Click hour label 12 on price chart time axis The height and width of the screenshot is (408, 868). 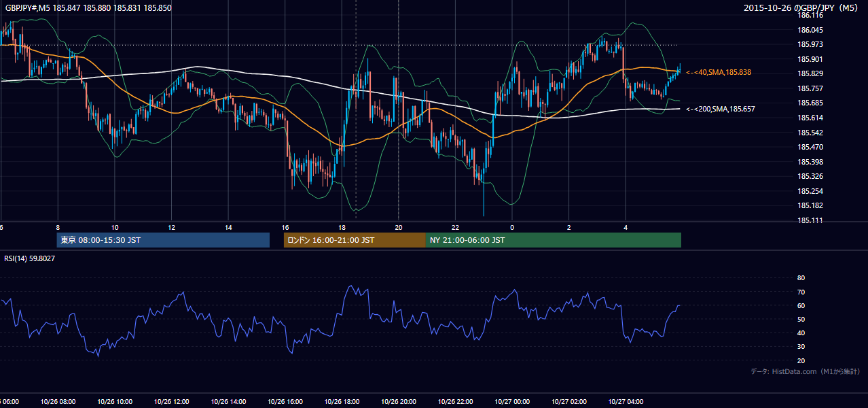171,228
